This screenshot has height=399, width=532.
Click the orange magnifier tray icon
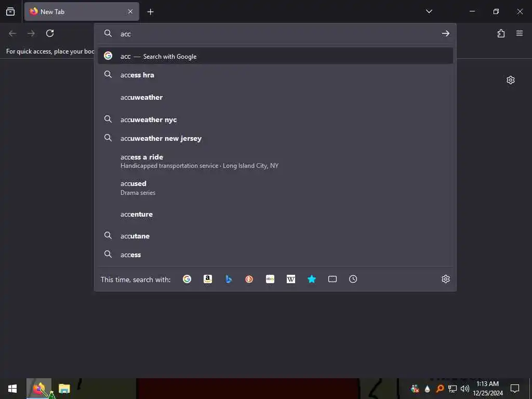coord(440,389)
